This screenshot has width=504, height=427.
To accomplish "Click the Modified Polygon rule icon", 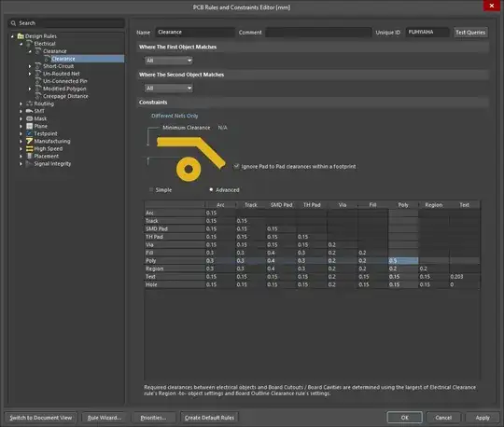I will [x=38, y=89].
